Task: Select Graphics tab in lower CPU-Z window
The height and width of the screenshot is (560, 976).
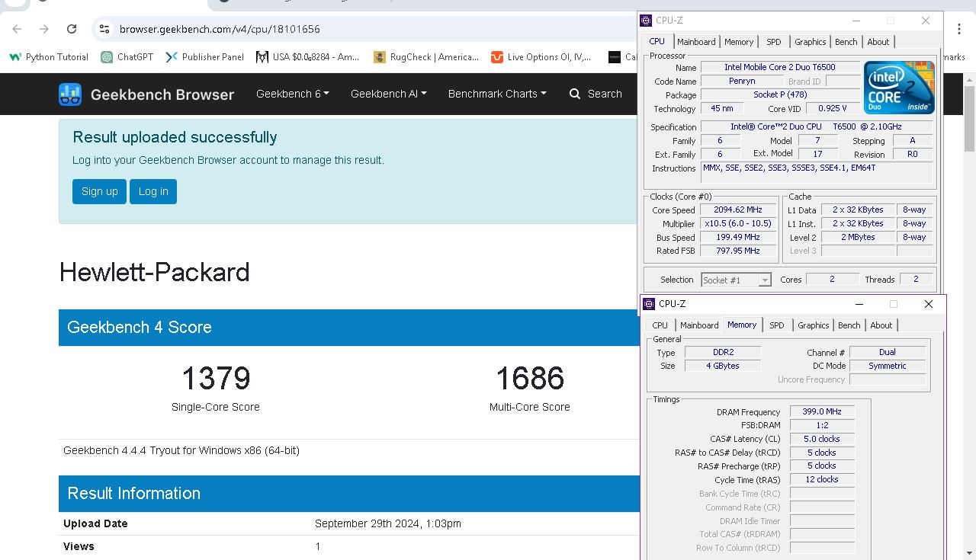Action: (813, 325)
